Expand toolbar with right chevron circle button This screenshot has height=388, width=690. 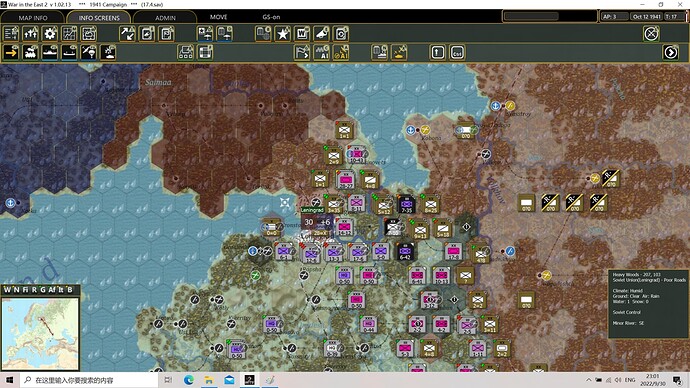pyautogui.click(x=671, y=52)
